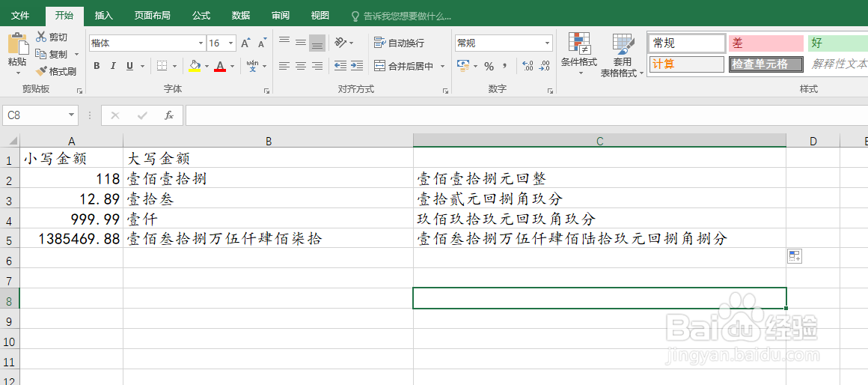This screenshot has width=868, height=385.
Task: Decrease indent icon
Action: (x=340, y=66)
